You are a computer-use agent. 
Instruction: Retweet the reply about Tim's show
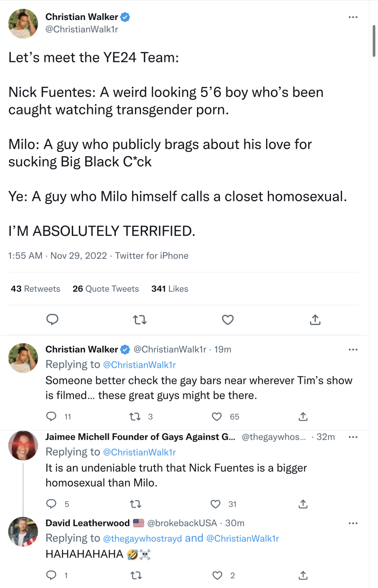click(x=135, y=417)
